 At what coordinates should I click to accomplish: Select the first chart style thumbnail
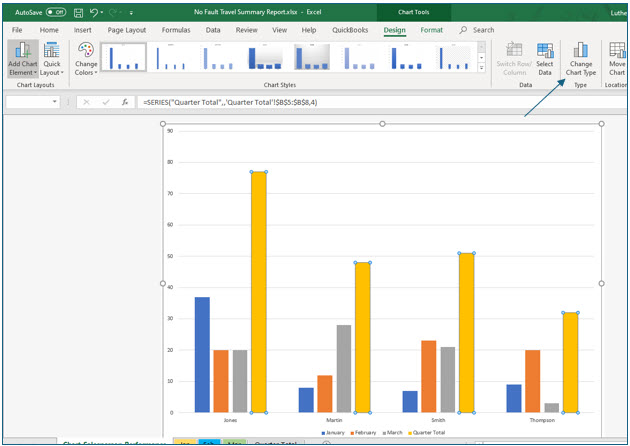tap(123, 57)
